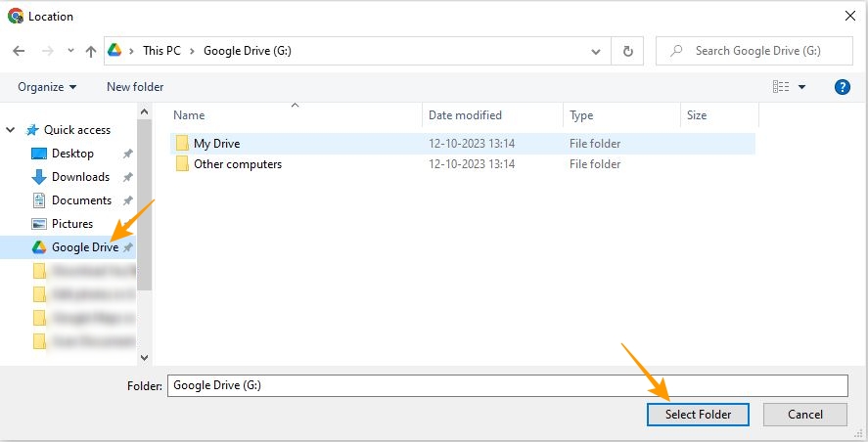Click the Back navigation arrow
868x442 pixels.
[19, 51]
